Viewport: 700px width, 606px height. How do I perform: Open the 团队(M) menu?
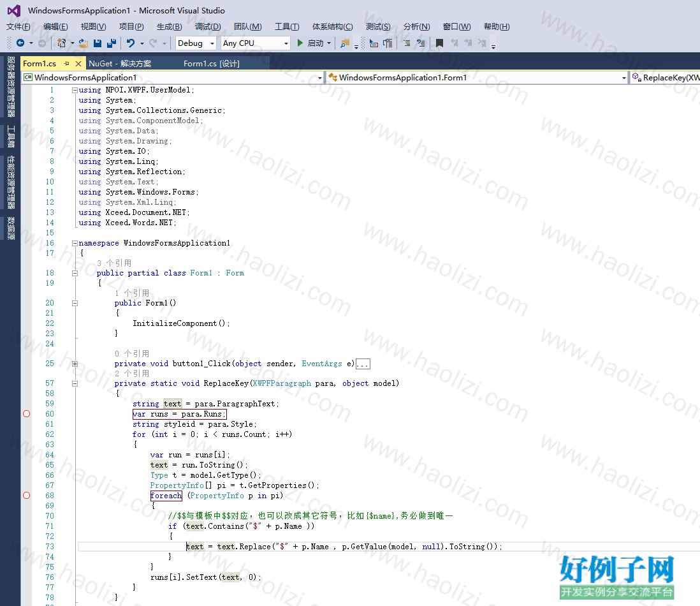[248, 26]
